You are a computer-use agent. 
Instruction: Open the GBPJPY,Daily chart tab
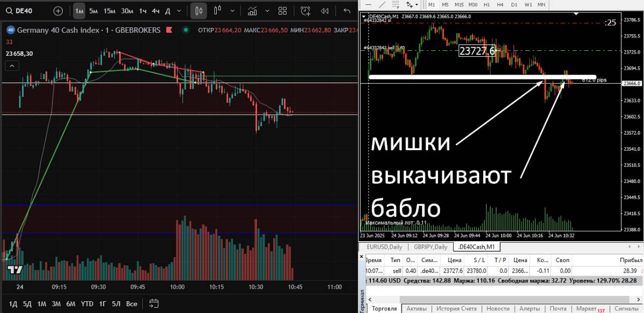tap(431, 247)
